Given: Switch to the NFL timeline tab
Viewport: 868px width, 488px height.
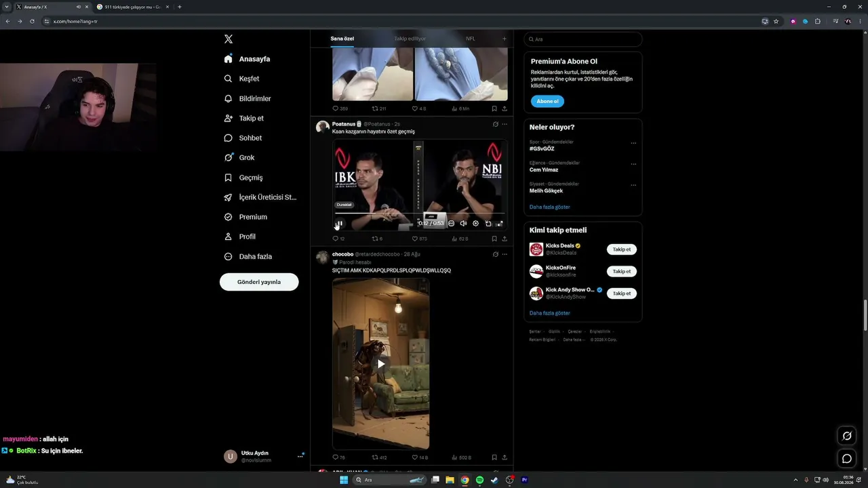Looking at the screenshot, I should 471,39.
